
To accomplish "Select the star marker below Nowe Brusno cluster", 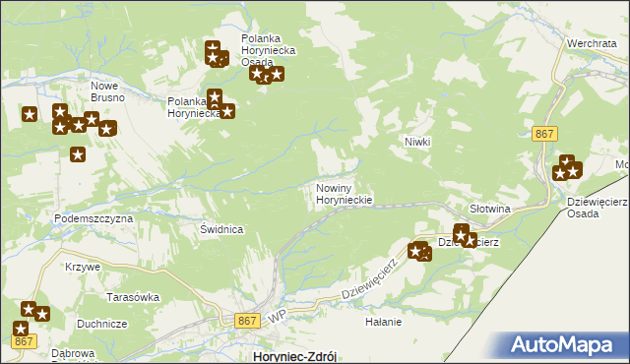I will (78, 154).
